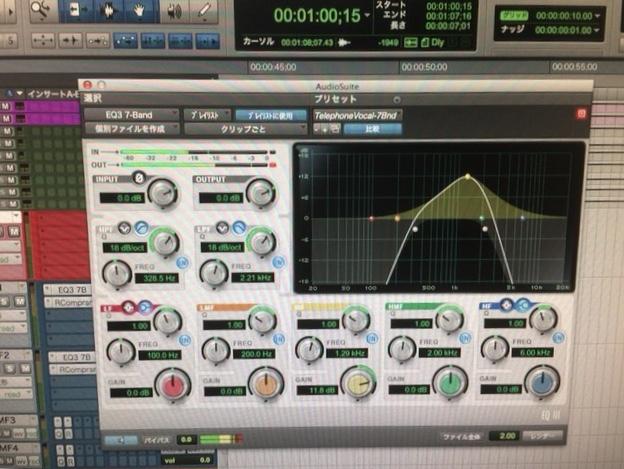Open the 個別ファイルを作成 file mode dropdown
The width and height of the screenshot is (624, 469).
[132, 129]
